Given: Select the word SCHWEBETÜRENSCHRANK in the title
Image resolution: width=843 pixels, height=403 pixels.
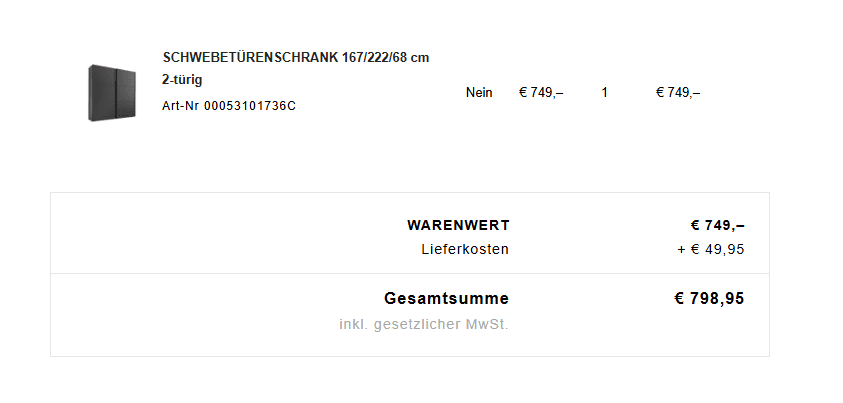Looking at the screenshot, I should coord(251,57).
